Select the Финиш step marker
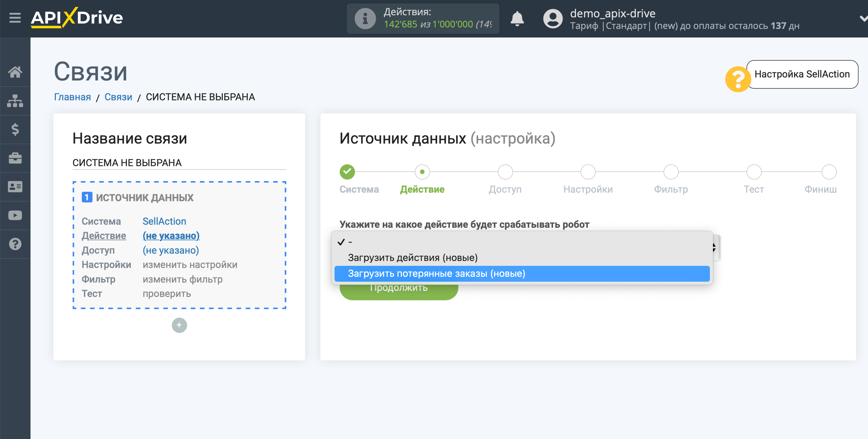 coord(829,172)
